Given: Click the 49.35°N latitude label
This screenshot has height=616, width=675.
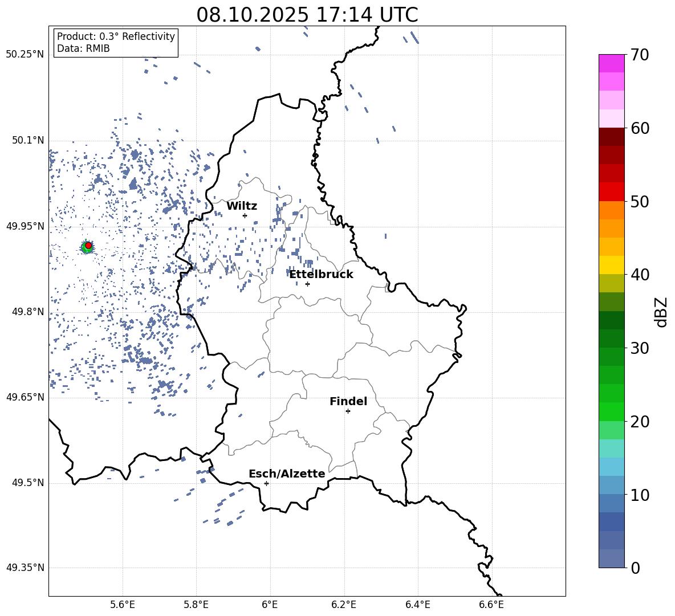Looking at the screenshot, I should click(x=25, y=568).
